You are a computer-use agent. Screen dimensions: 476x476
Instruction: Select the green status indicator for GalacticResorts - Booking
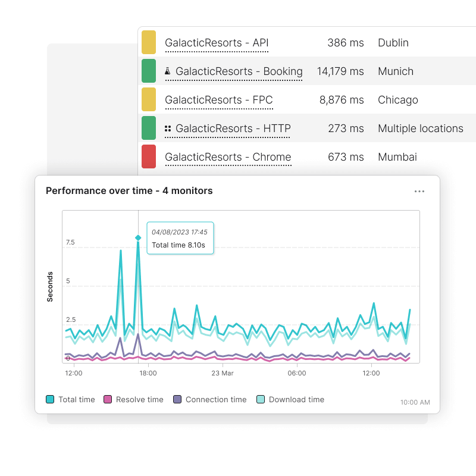[x=148, y=71]
